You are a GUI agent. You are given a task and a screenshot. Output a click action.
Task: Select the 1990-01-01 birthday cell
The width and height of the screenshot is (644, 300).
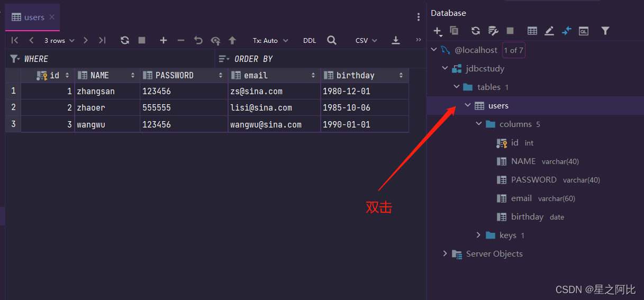coord(365,125)
